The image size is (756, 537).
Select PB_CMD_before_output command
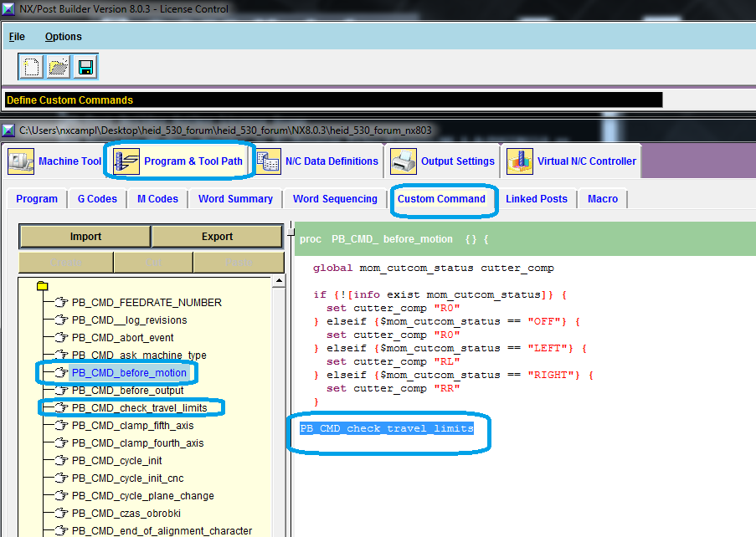tap(128, 391)
